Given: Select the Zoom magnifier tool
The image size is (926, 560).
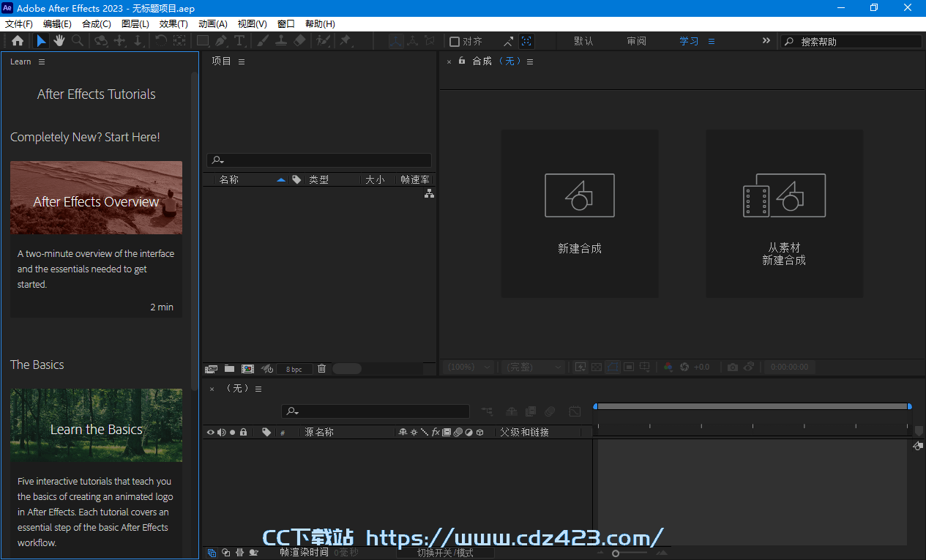Looking at the screenshot, I should (x=77, y=41).
